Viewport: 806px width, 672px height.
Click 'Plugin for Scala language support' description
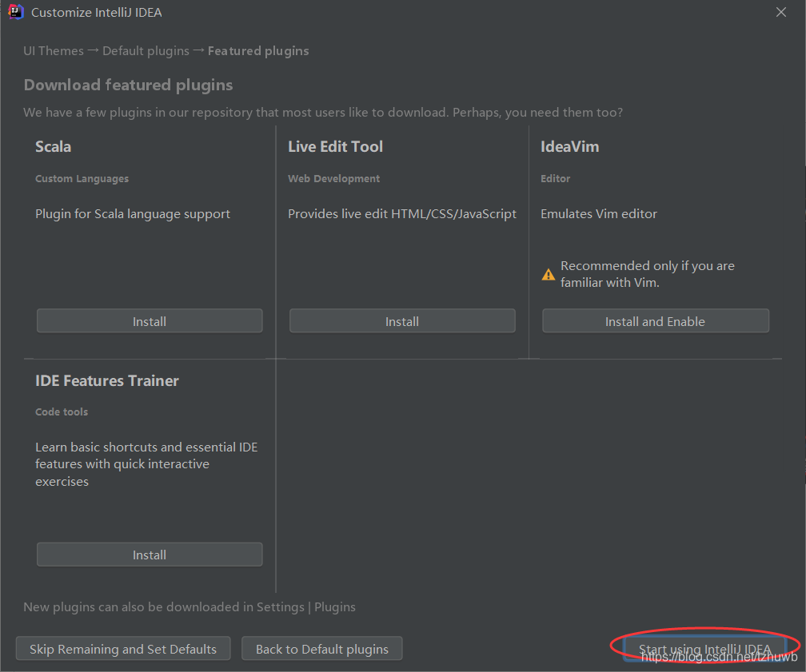(x=133, y=213)
